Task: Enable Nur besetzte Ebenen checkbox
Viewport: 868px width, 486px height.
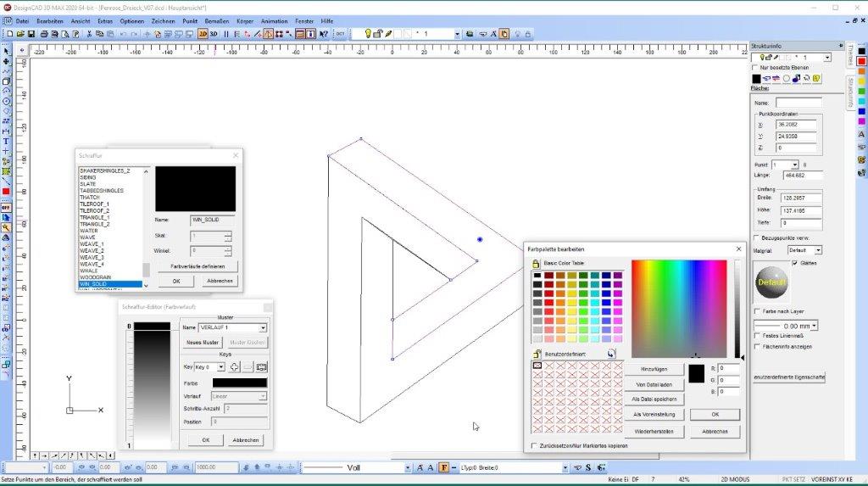Action: 755,68
